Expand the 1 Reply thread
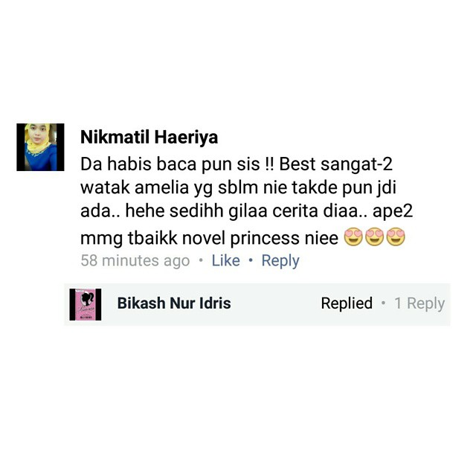 [x=419, y=303]
